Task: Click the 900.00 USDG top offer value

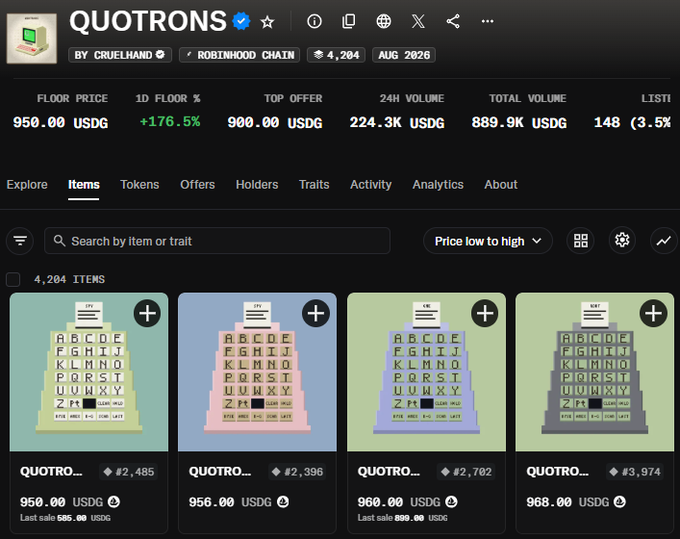Action: point(275,123)
